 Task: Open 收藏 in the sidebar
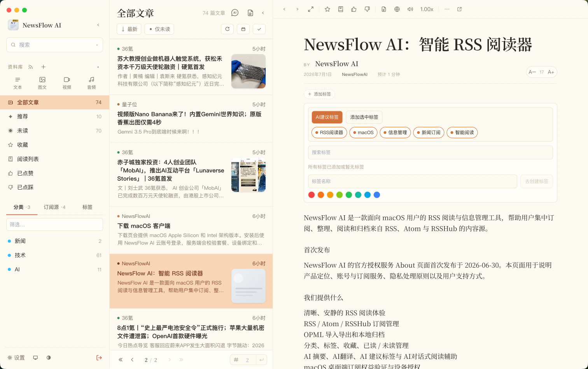click(54, 145)
